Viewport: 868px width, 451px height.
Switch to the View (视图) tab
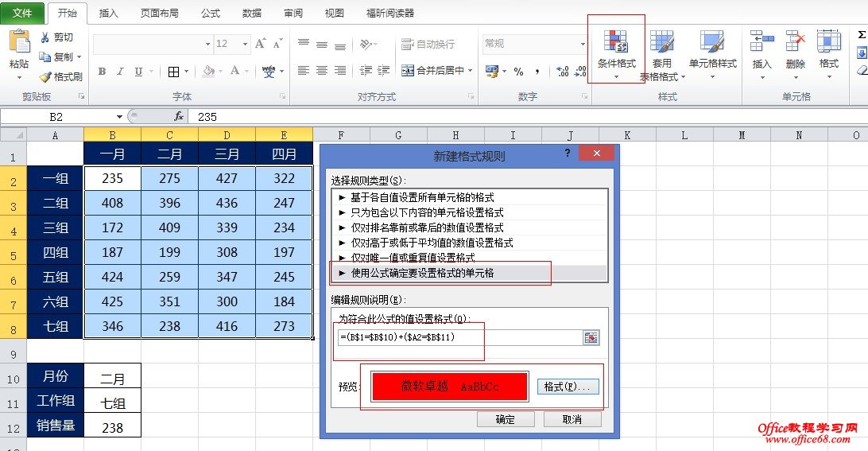335,13
